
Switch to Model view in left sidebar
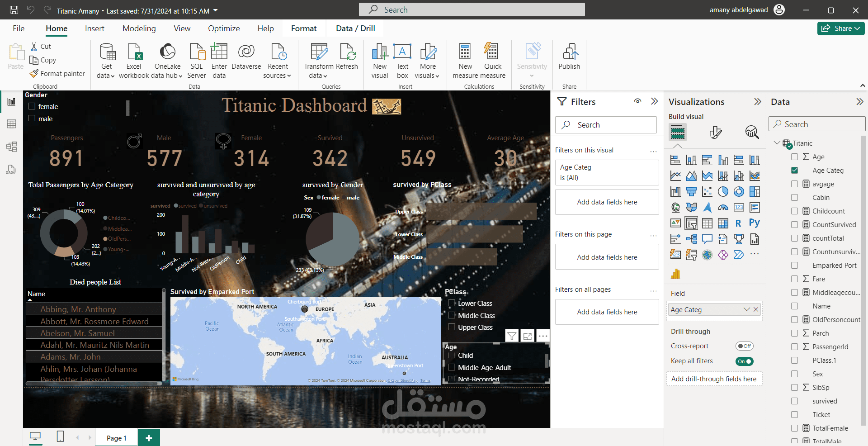tap(11, 147)
